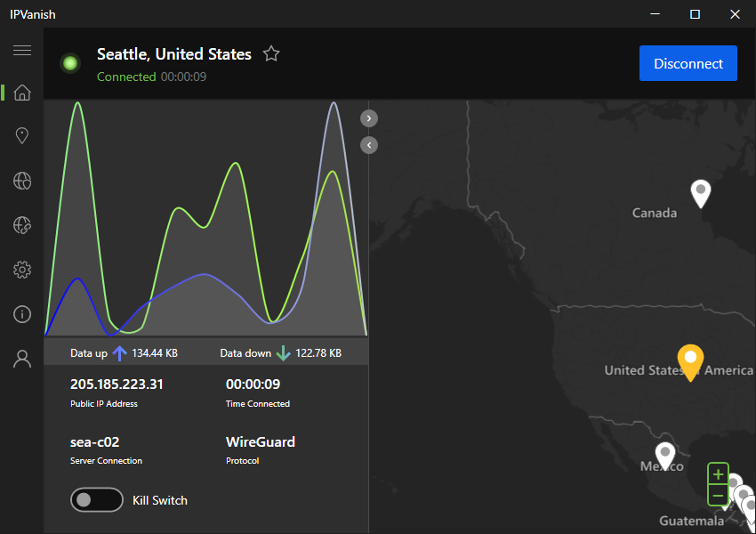Select the Mexico map pin
The width and height of the screenshot is (756, 534).
665,454
